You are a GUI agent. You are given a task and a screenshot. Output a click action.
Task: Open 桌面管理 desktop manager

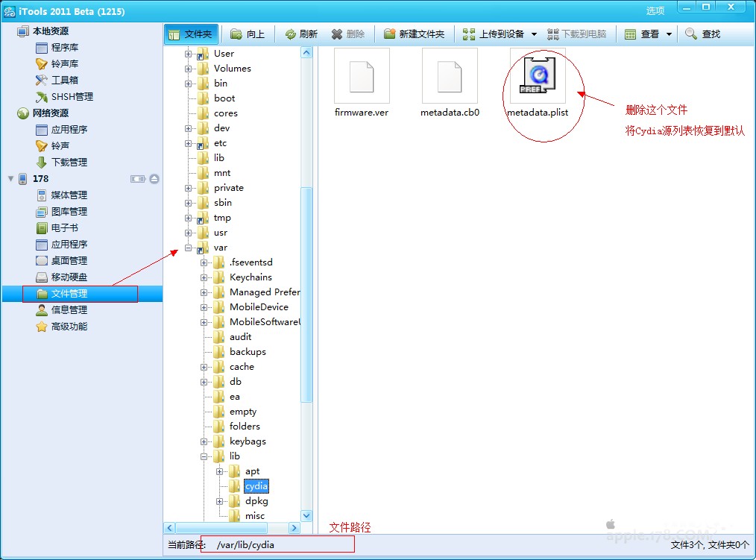pyautogui.click(x=69, y=261)
